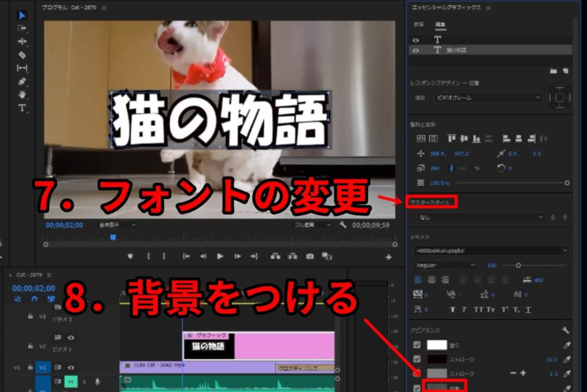Play the program monitor preview
587x392 pixels.
[220, 257]
